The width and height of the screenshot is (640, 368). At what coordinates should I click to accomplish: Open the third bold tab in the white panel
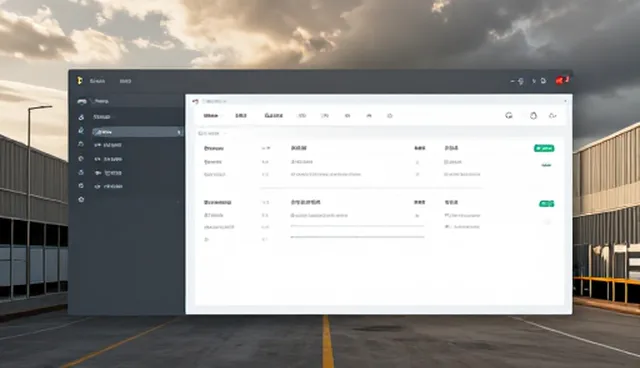pyautogui.click(x=273, y=116)
